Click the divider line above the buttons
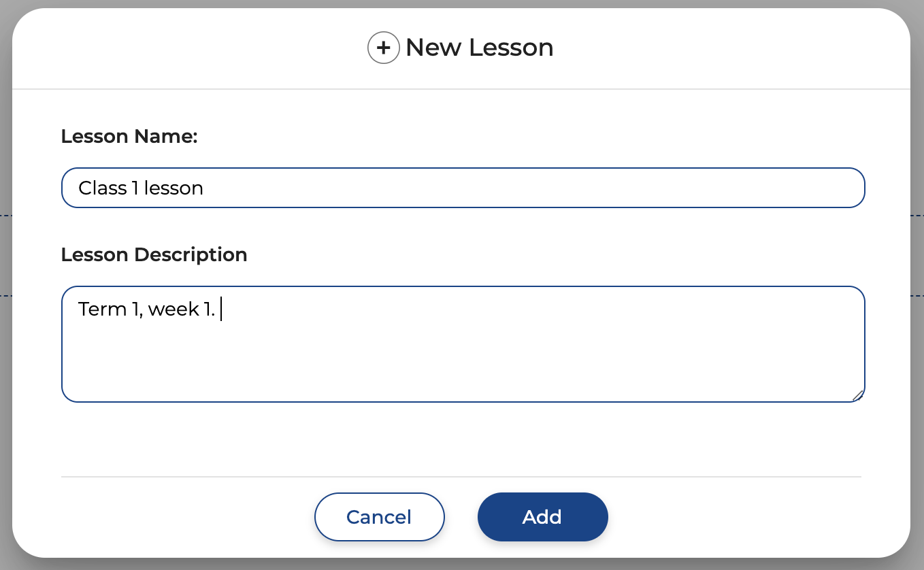The height and width of the screenshot is (570, 924). click(x=461, y=477)
